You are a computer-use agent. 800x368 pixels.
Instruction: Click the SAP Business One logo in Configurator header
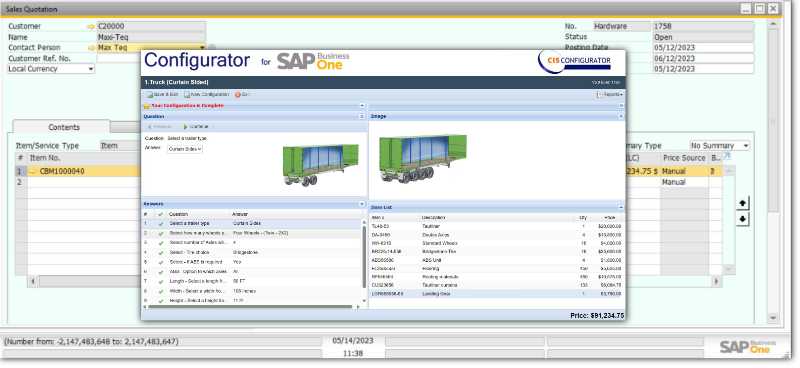(313, 61)
